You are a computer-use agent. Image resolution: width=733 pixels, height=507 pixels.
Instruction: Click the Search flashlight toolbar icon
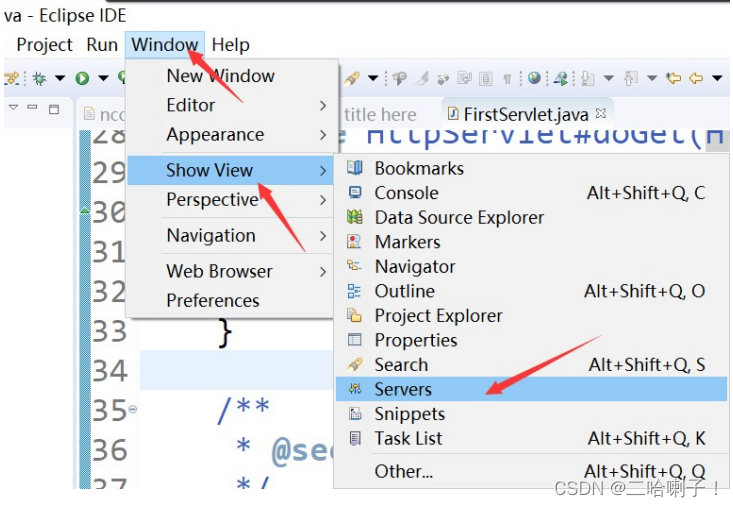point(352,78)
